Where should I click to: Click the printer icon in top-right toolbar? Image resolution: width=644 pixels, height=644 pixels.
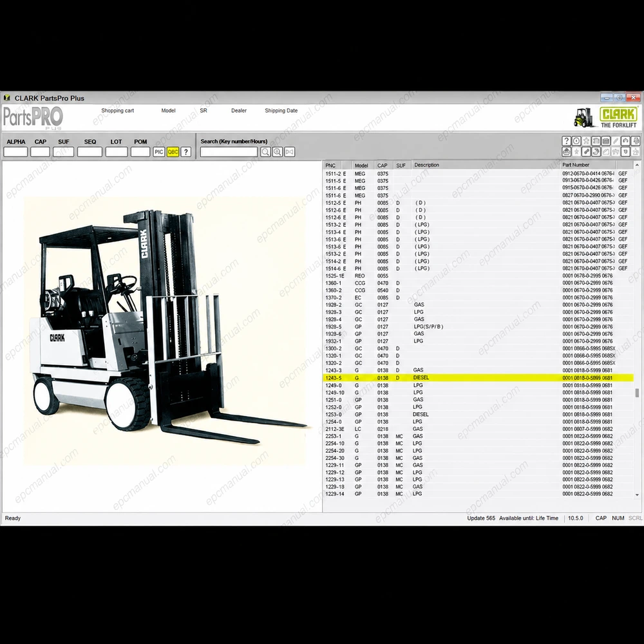[596, 141]
